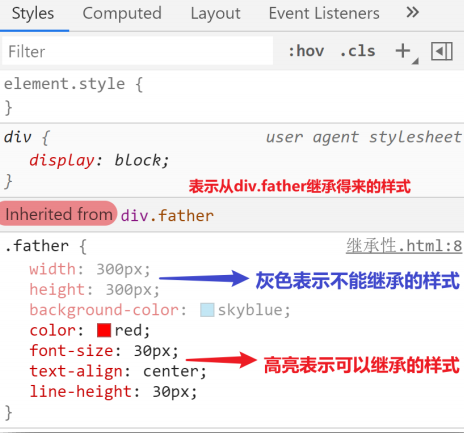Screen dimensions: 464x433
Task: Open the red color swatch
Action: [104, 330]
